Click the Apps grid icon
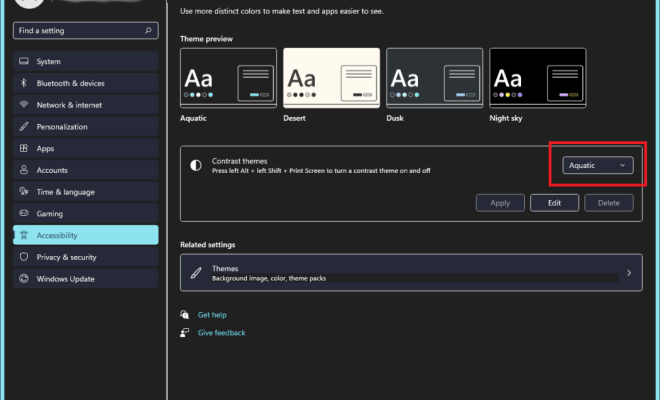Viewport: 660px width, 400px height. tap(24, 148)
